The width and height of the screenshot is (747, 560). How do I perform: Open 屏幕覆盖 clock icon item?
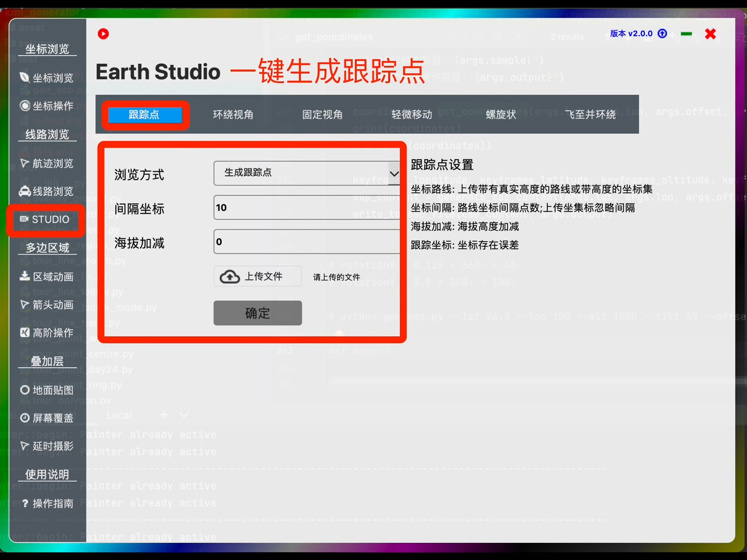(x=24, y=418)
